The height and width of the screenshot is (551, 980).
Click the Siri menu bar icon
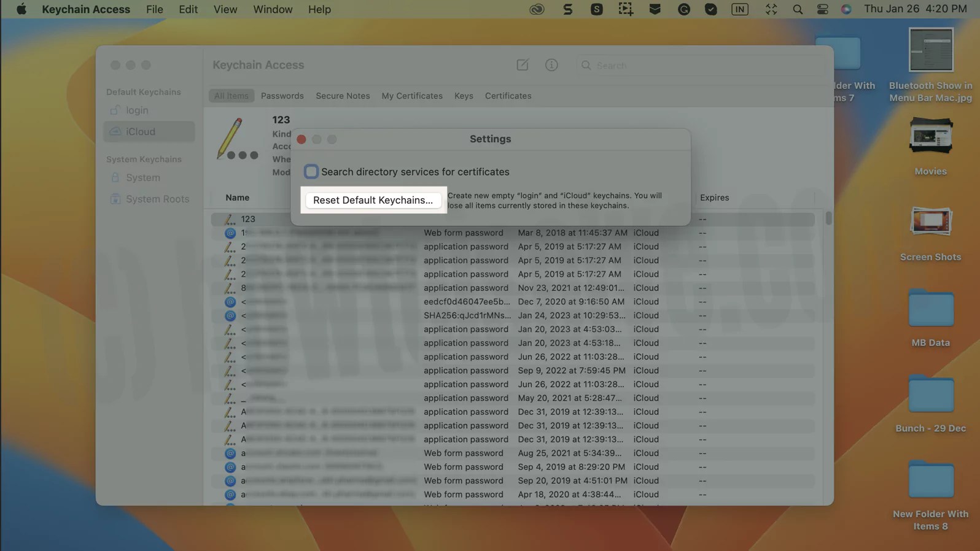846,9
